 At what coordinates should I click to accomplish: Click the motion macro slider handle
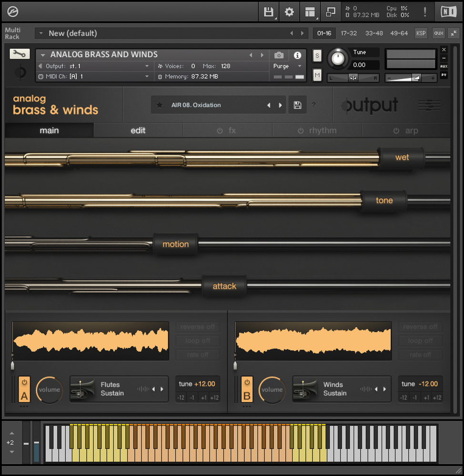pyautogui.click(x=176, y=244)
